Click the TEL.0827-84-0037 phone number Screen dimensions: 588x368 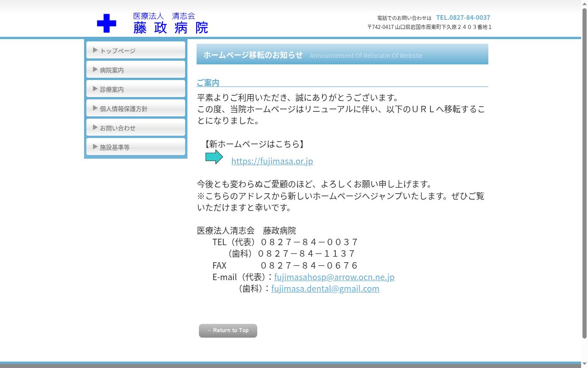click(463, 17)
